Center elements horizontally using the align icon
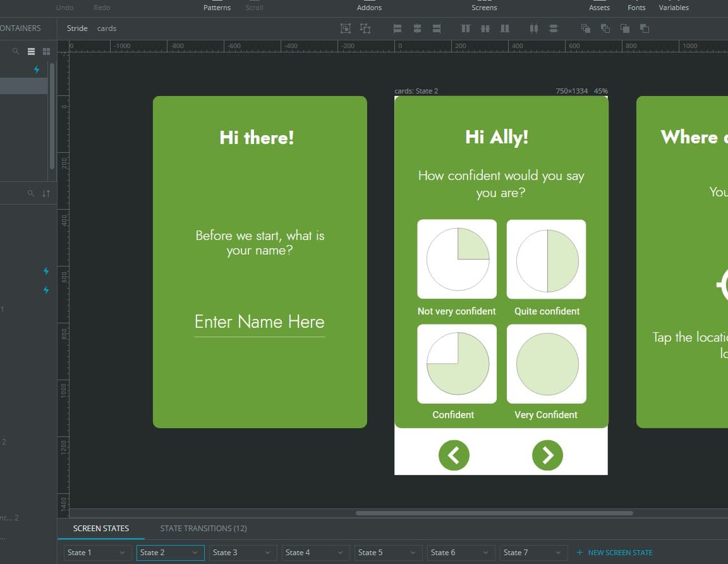This screenshot has width=728, height=564. click(417, 28)
